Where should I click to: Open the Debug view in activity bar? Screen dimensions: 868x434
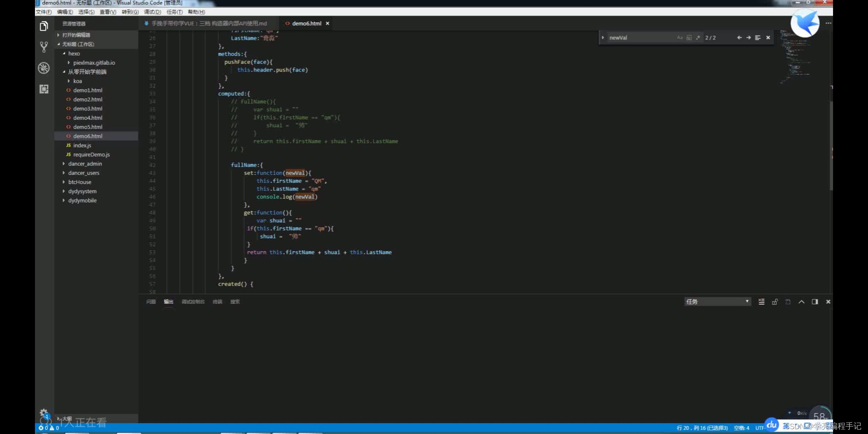click(x=44, y=68)
